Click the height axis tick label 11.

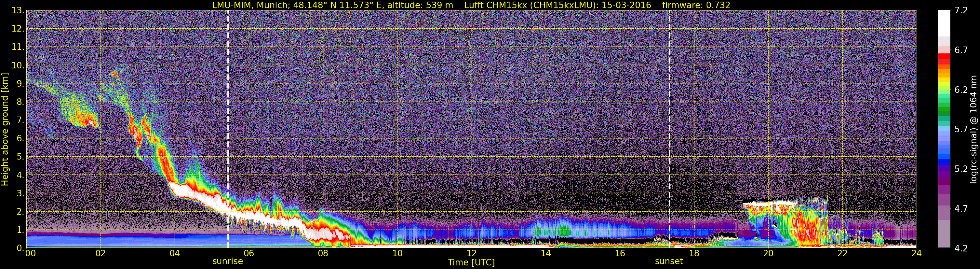coord(18,47)
